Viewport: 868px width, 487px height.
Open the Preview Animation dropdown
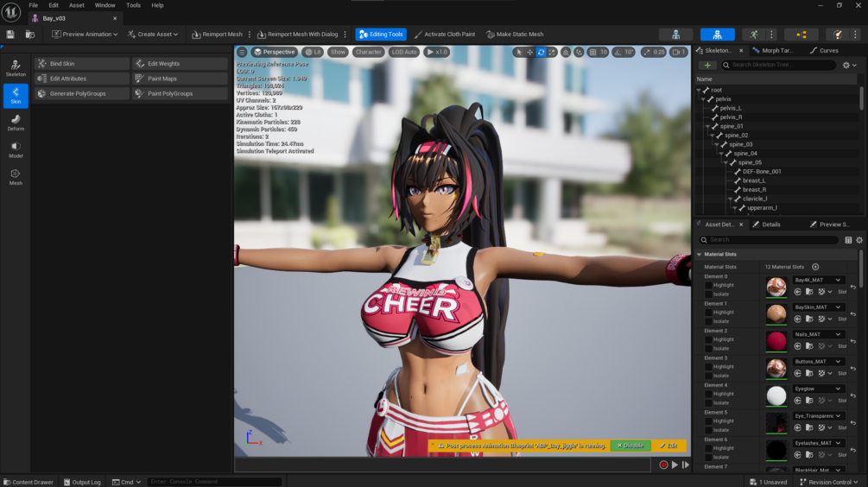pos(85,35)
